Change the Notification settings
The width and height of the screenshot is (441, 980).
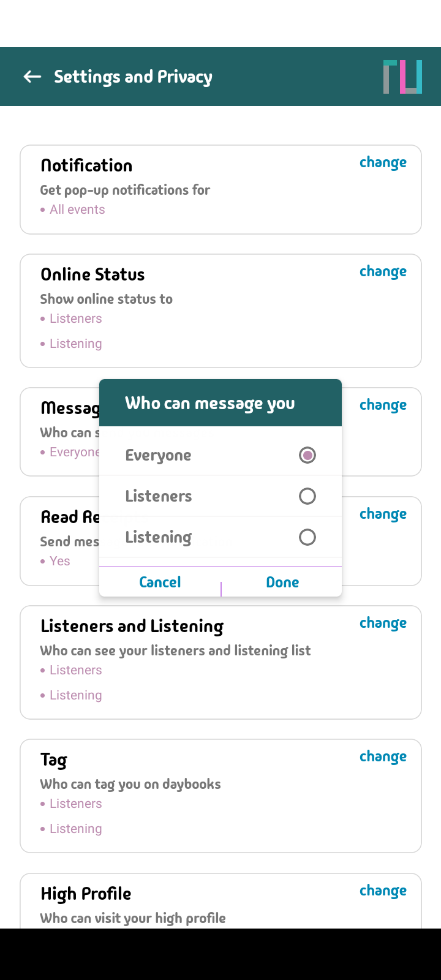[383, 162]
